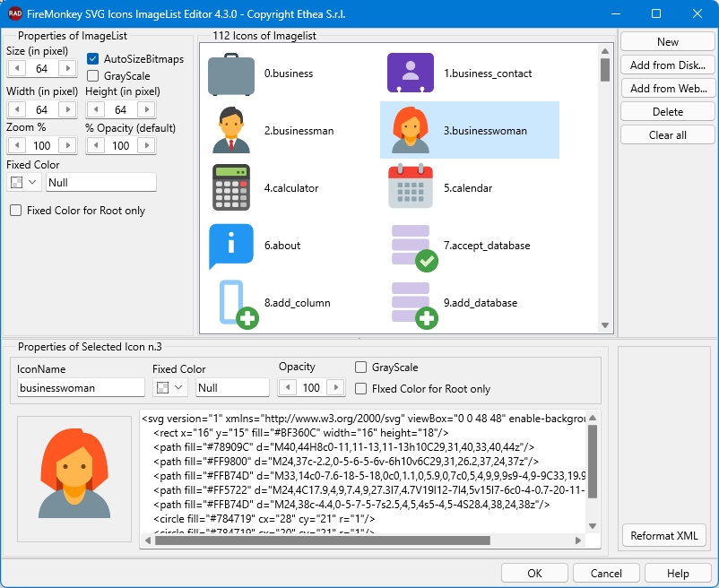Enable GrayScale for the ImageList

pyautogui.click(x=93, y=76)
